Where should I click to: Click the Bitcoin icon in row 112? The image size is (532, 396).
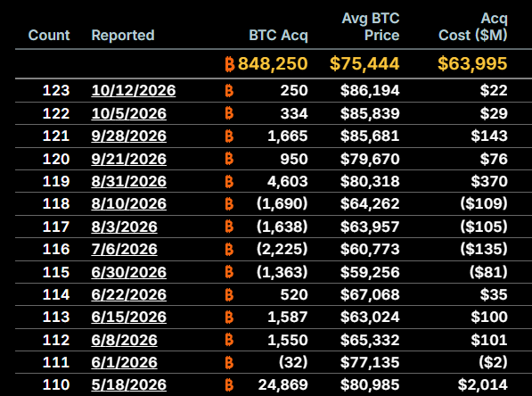[229, 340]
